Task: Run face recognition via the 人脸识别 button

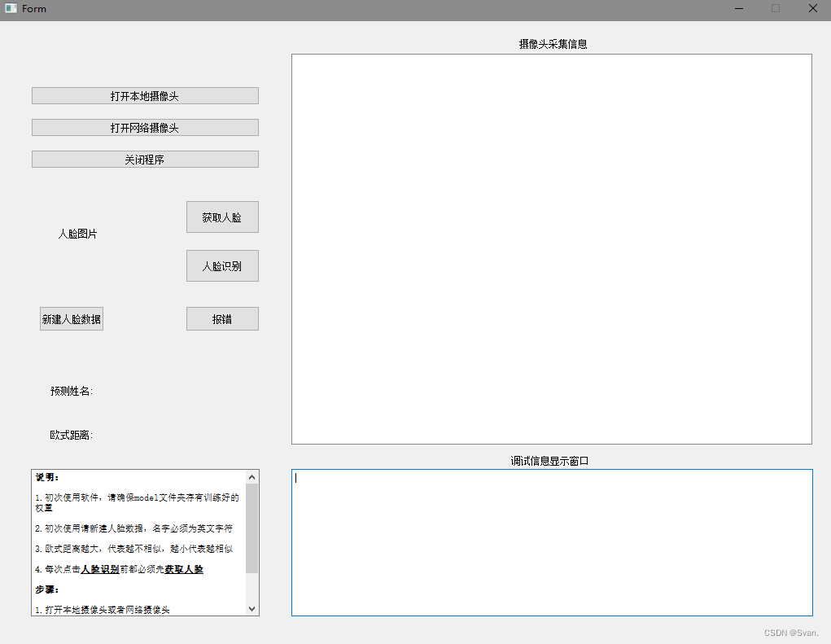Action: pyautogui.click(x=222, y=265)
